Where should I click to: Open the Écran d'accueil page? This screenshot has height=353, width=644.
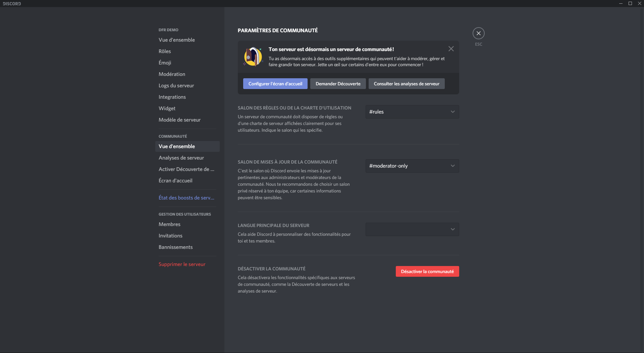coord(175,180)
